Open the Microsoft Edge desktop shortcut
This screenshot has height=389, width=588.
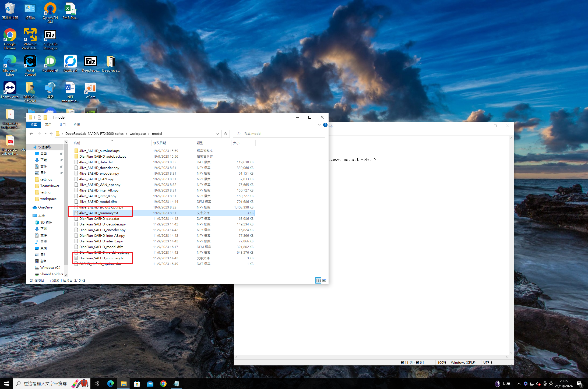(x=10, y=65)
